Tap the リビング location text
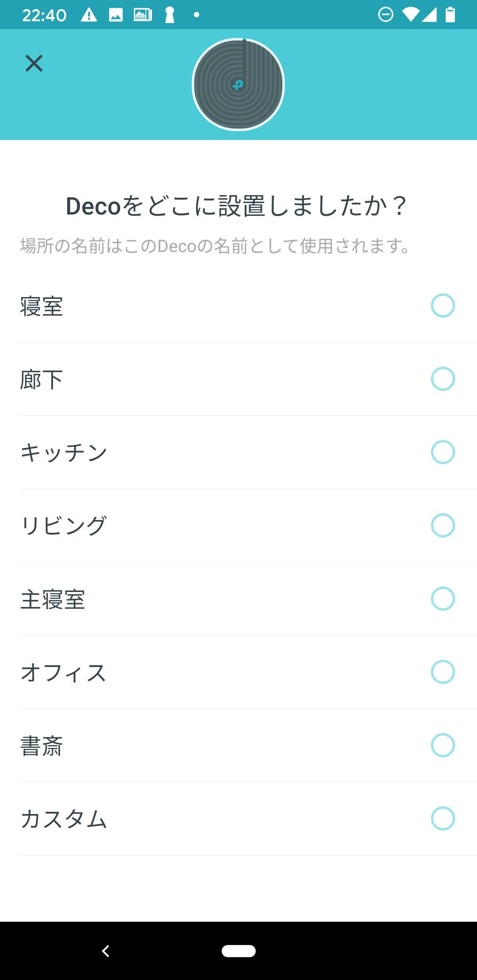Image resolution: width=477 pixels, height=980 pixels. (64, 526)
